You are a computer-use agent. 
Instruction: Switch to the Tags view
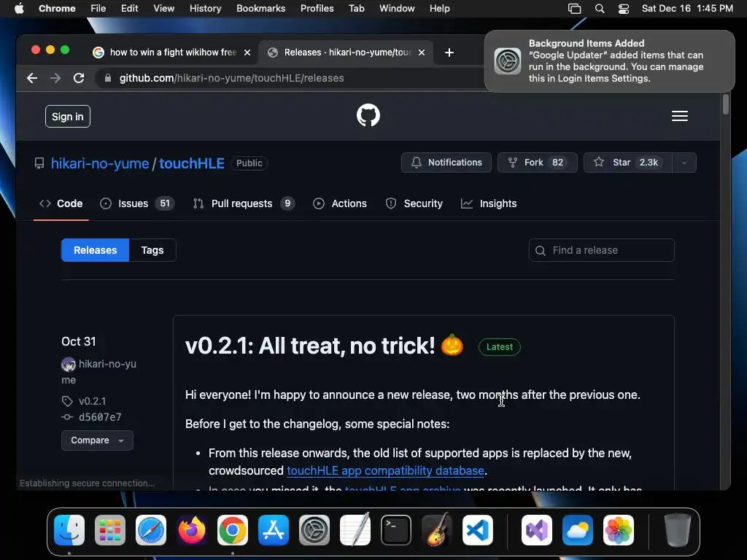click(152, 251)
